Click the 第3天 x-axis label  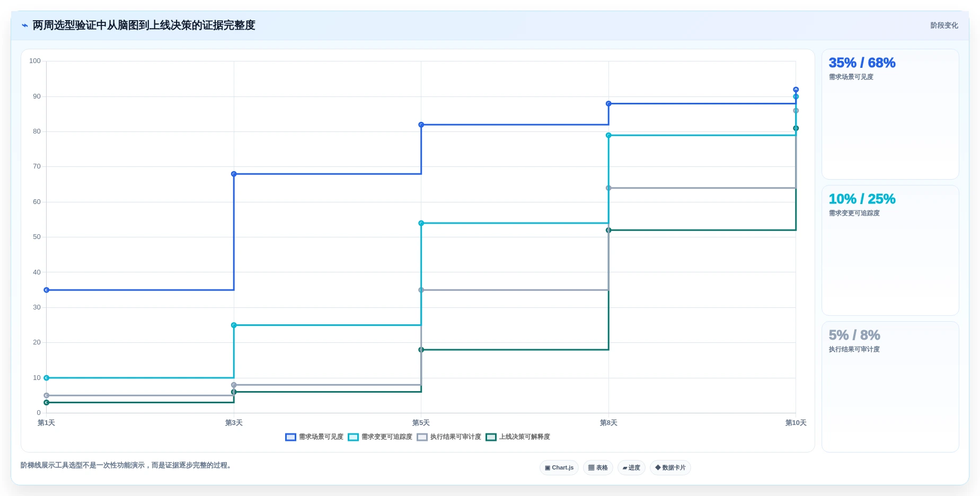coord(234,423)
